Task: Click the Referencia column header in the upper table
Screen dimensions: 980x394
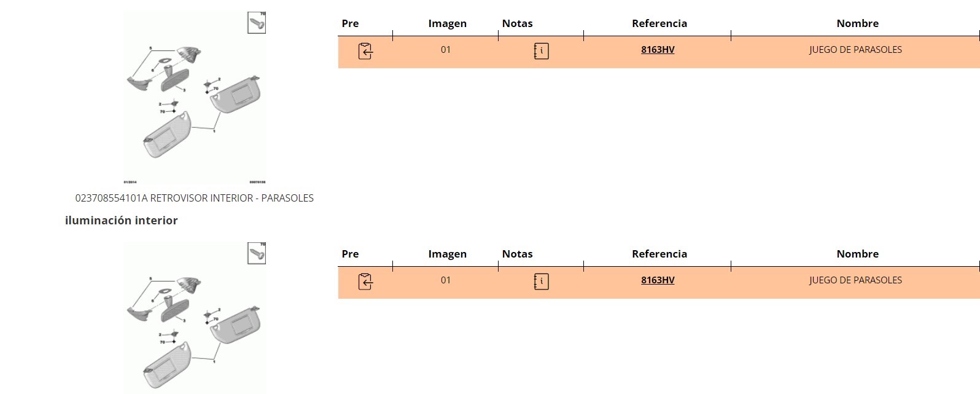Action: 659,23
